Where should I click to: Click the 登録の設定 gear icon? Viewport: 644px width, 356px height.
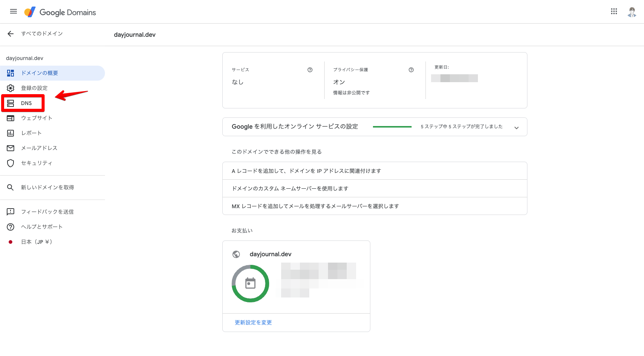tap(10, 88)
